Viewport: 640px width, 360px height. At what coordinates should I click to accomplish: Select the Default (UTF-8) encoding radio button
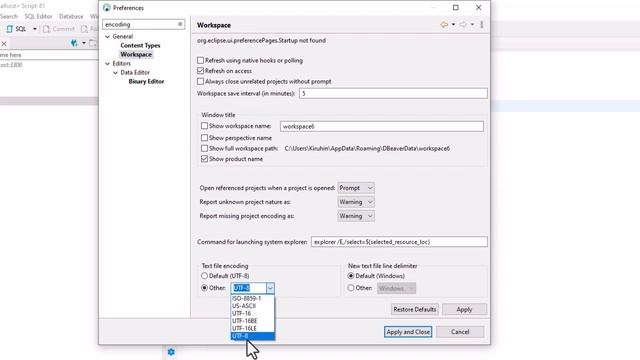(204, 276)
